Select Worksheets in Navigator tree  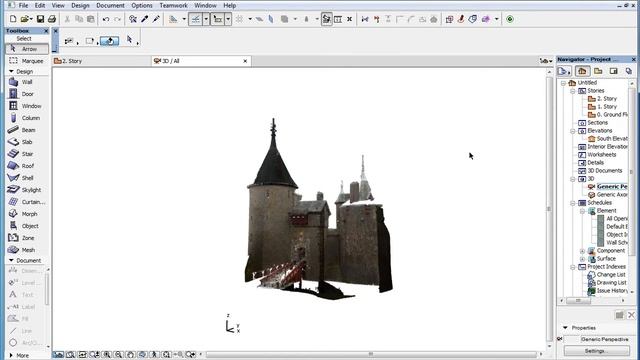(x=602, y=155)
